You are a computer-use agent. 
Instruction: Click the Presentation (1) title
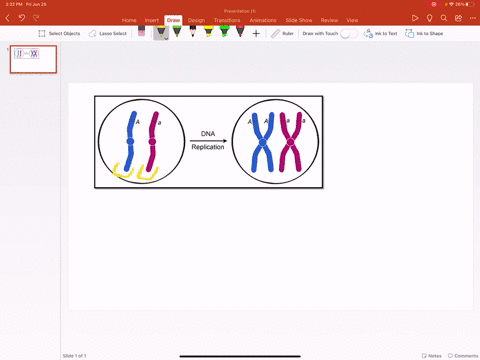[x=240, y=11]
